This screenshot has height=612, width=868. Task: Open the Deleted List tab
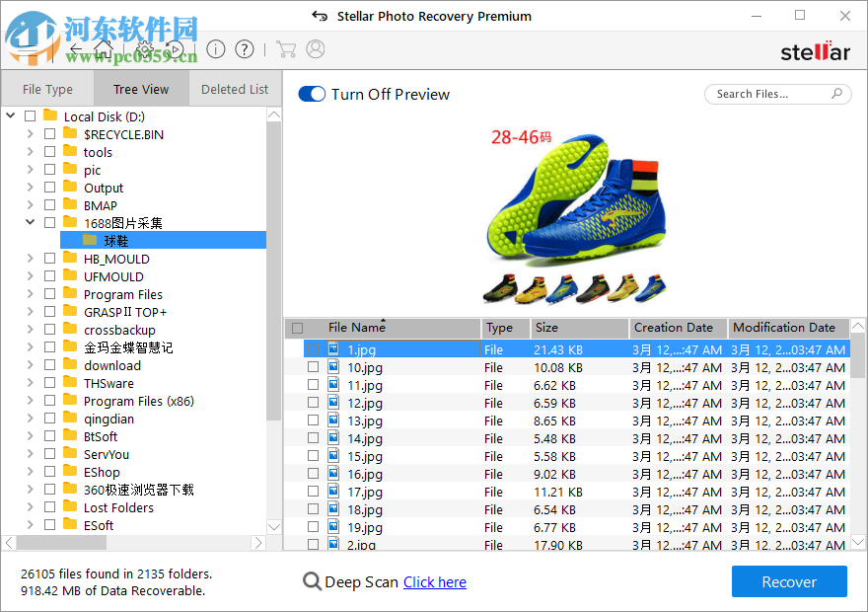234,88
